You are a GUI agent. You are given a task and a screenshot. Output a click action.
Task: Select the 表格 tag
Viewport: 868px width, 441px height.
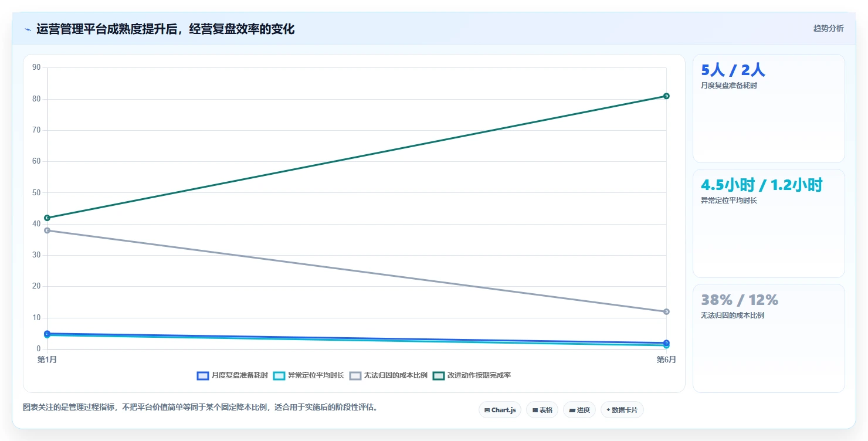tap(542, 410)
